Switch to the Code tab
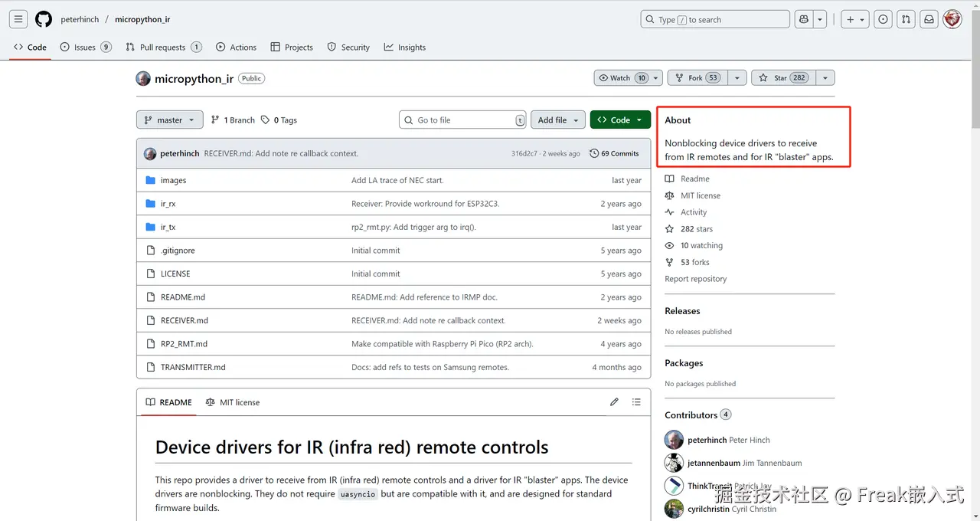Screen dimensions: 980x521 coord(30,47)
